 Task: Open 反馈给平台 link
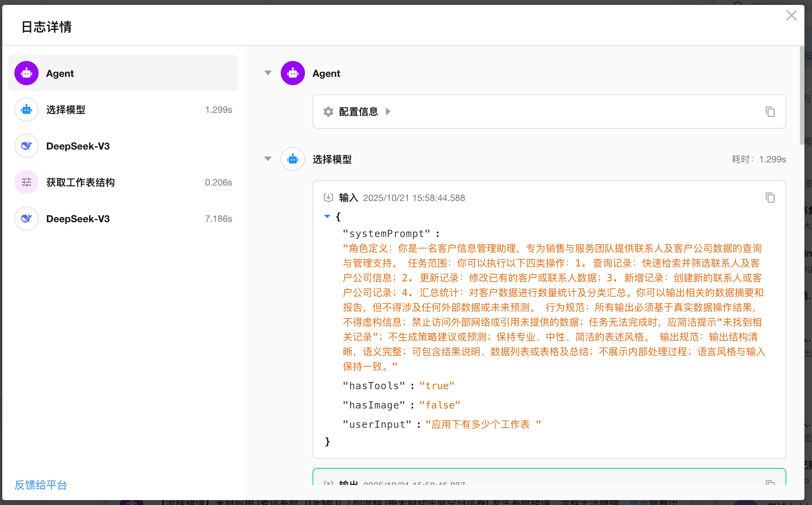point(41,485)
